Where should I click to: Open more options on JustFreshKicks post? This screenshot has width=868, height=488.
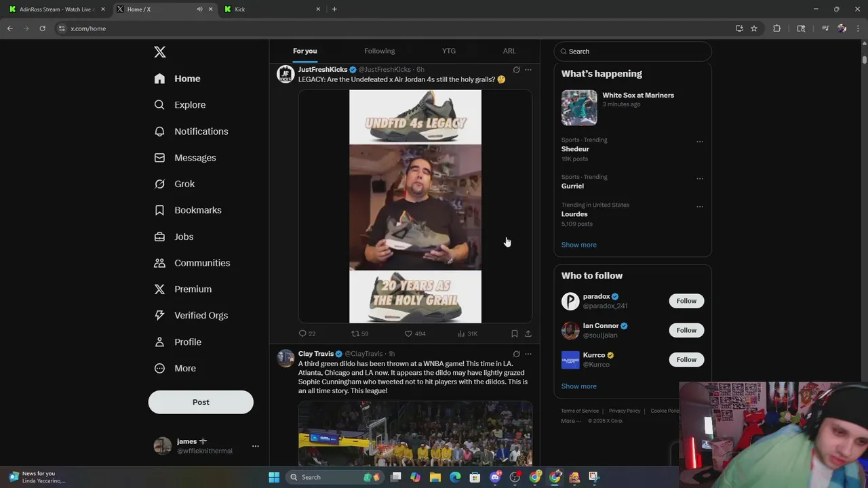tap(528, 70)
